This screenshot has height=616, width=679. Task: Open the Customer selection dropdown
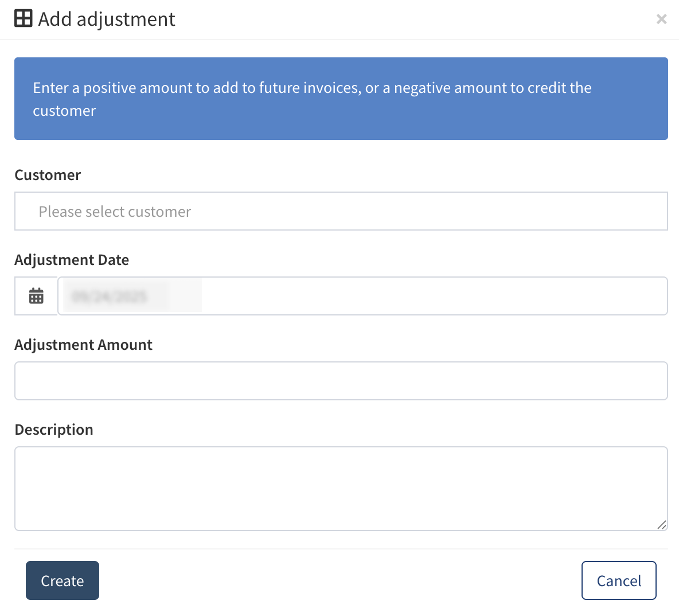(341, 211)
